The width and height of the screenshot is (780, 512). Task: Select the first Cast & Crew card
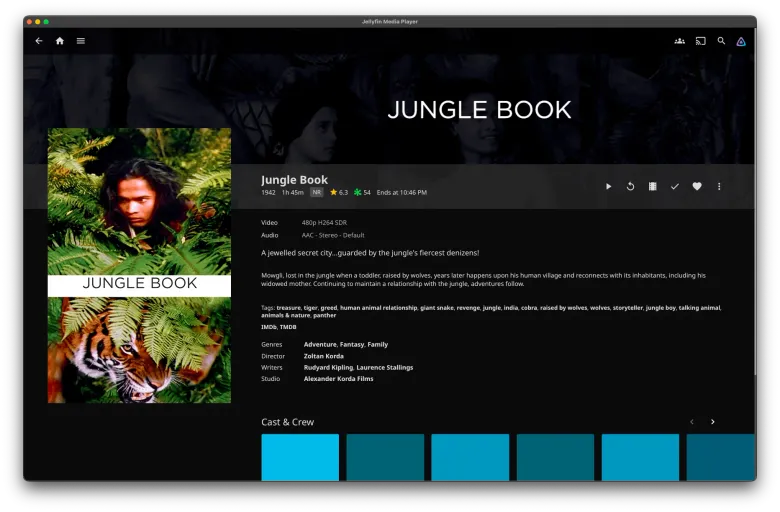pos(300,457)
